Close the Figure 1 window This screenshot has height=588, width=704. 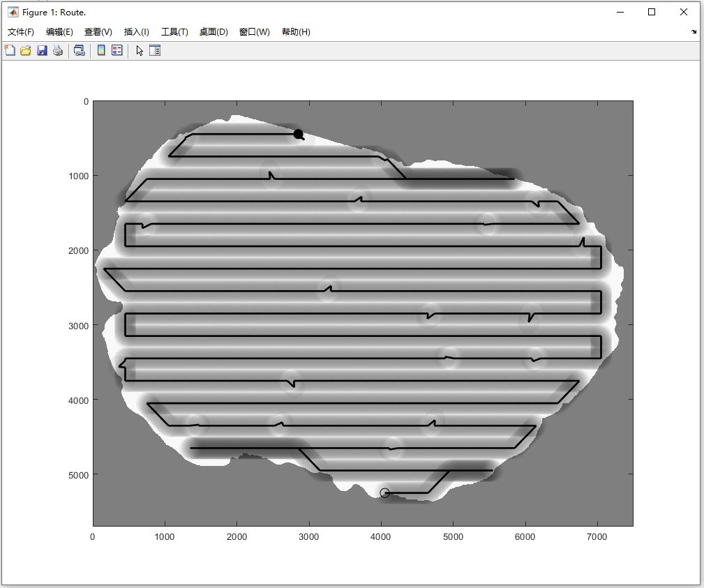click(683, 12)
